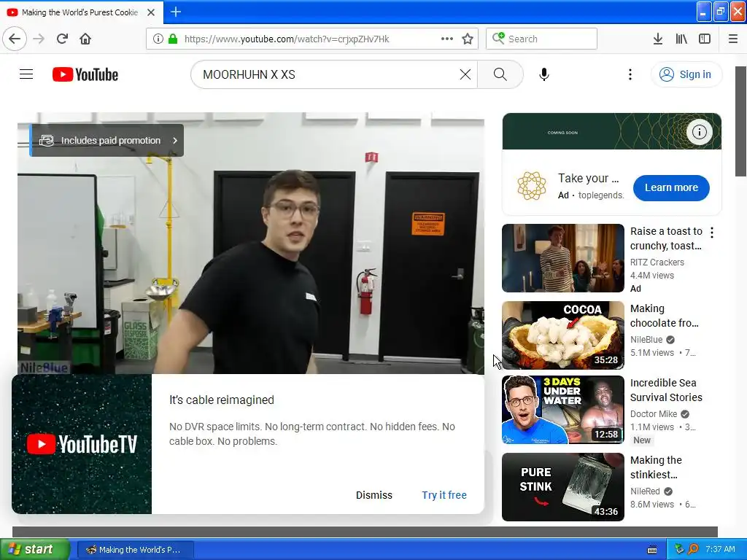Open the COCOA chocolate video thumbnail
Image resolution: width=747 pixels, height=560 pixels.
(562, 335)
